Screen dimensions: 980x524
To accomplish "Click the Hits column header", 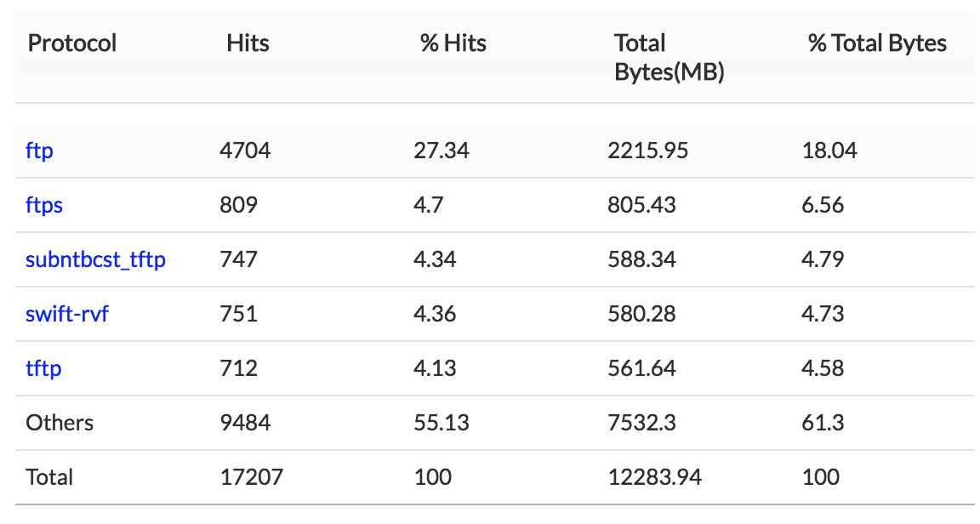I will (248, 43).
